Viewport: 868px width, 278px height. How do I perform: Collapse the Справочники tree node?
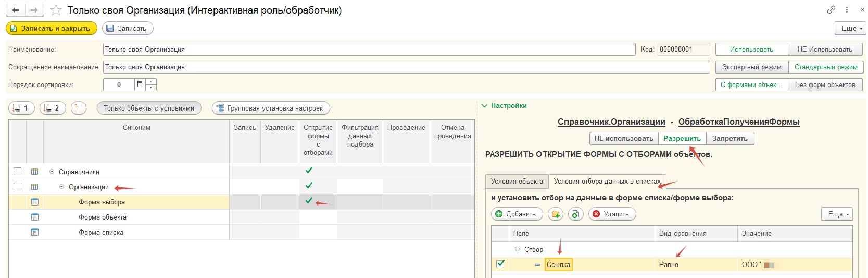(52, 172)
